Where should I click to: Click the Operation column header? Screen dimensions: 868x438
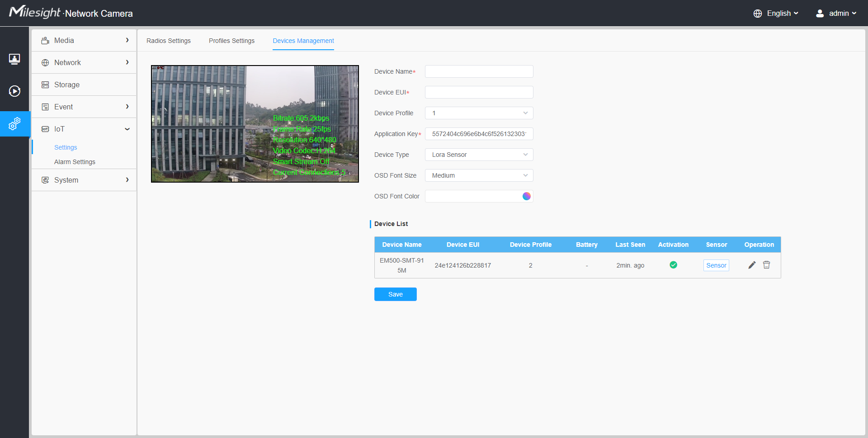[x=759, y=245]
